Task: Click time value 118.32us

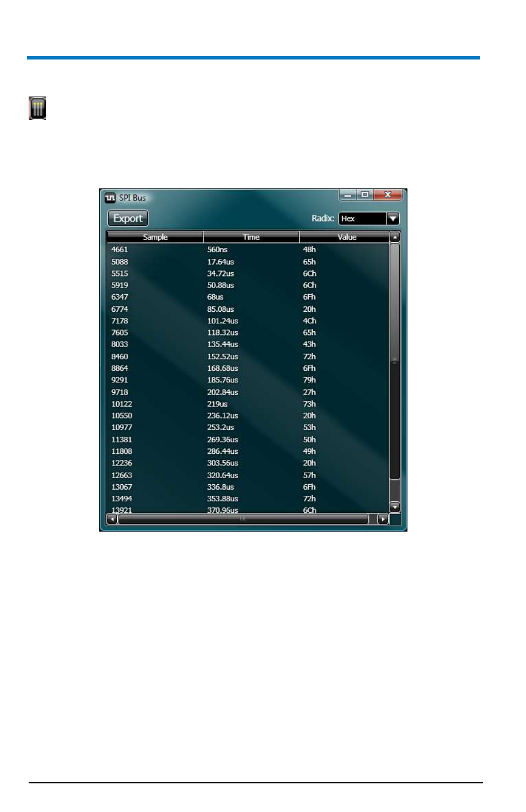Action: pos(223,333)
